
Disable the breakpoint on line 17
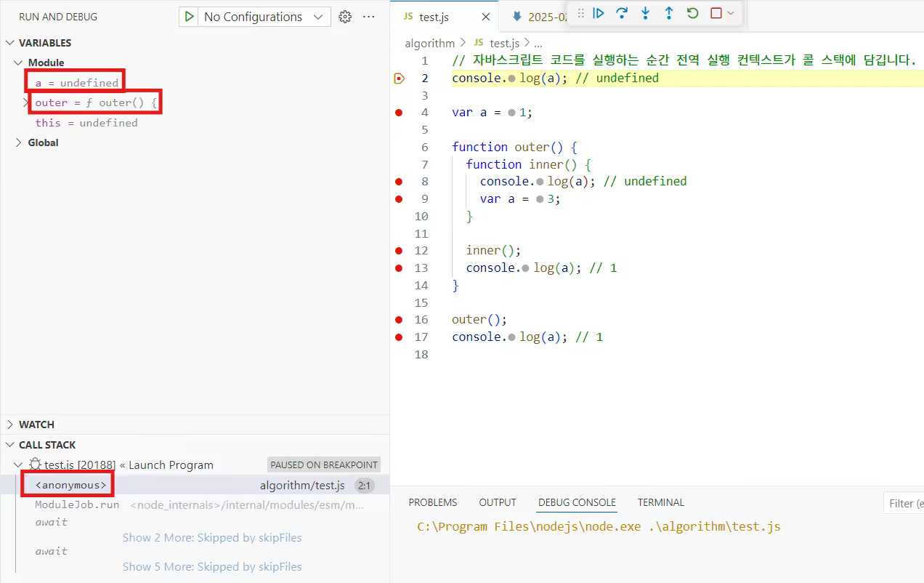coord(398,337)
